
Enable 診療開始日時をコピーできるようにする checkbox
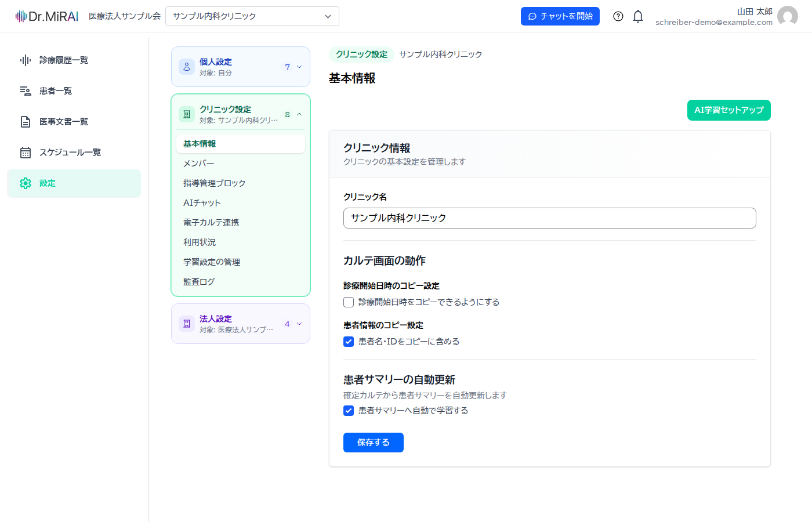click(349, 302)
